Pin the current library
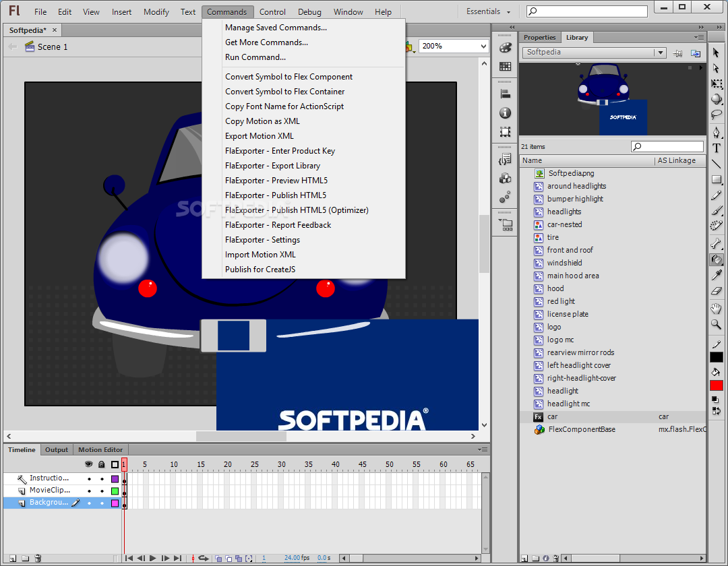The width and height of the screenshot is (728, 566). 678,53
